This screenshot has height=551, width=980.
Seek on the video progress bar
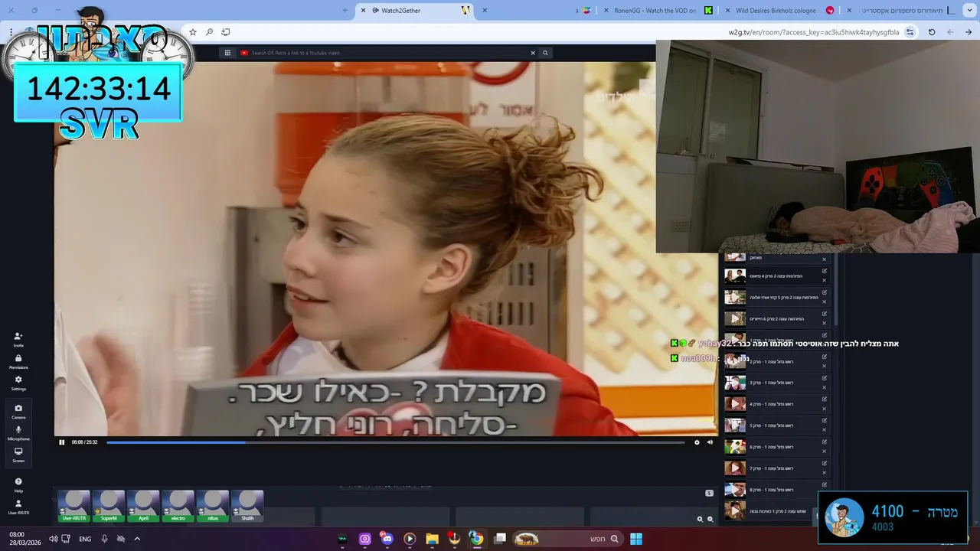pyautogui.click(x=395, y=442)
